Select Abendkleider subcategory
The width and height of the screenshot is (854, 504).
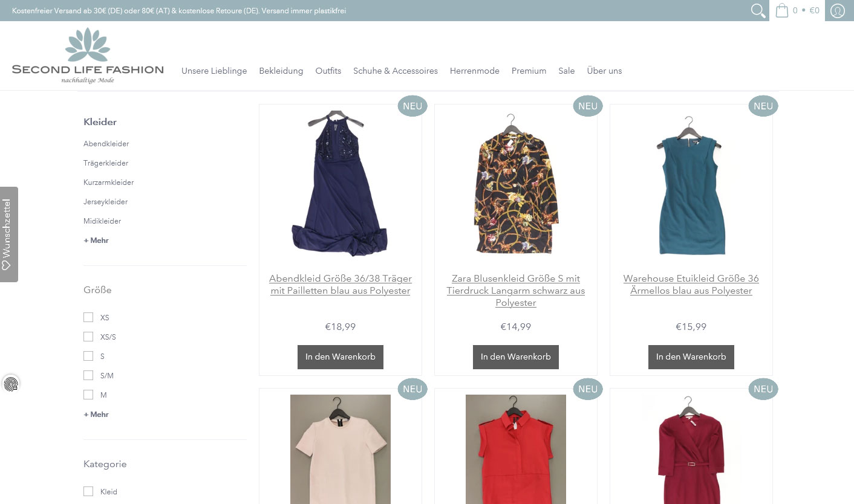[x=106, y=144]
